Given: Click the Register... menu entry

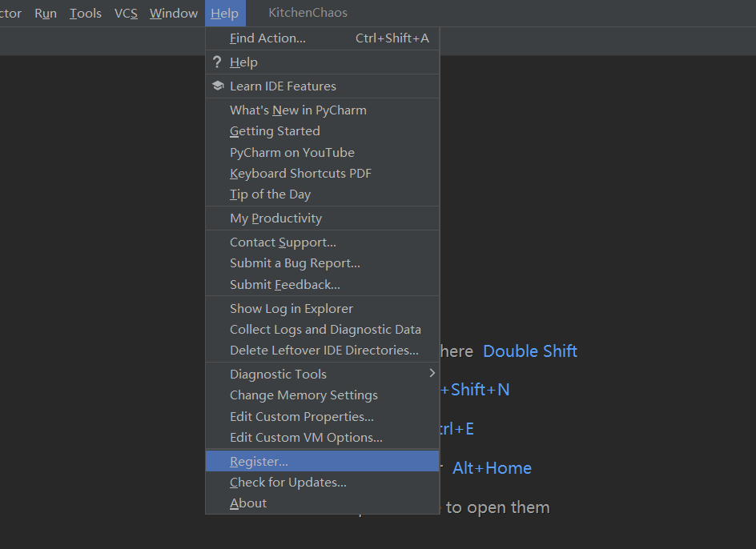Looking at the screenshot, I should pos(323,461).
